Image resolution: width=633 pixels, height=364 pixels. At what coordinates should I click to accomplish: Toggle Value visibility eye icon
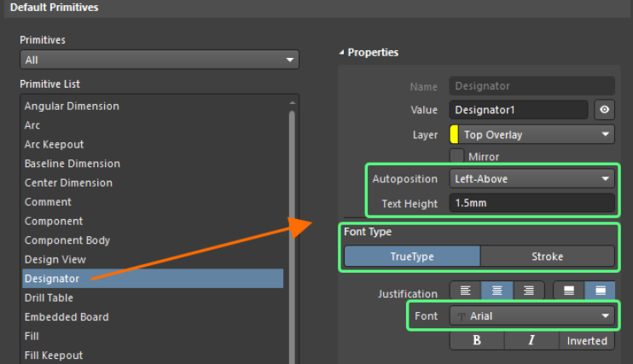point(605,110)
